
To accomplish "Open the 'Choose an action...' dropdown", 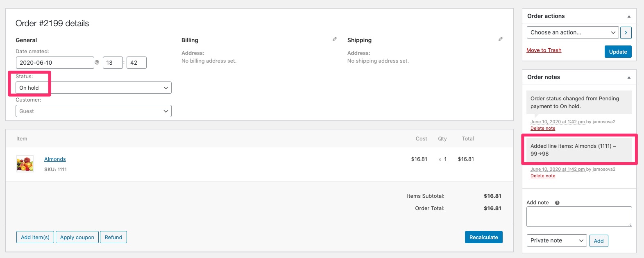I will tap(572, 32).
